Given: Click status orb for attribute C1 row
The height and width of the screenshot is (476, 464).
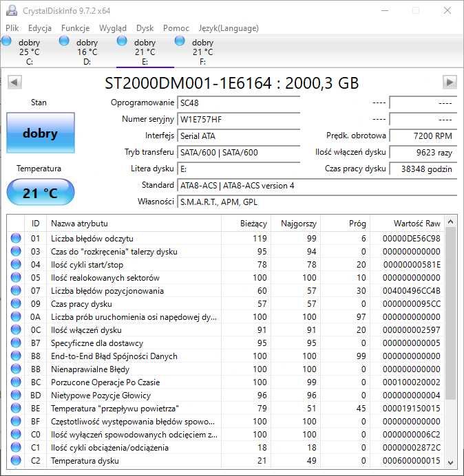Looking at the screenshot, I should pos(16,447).
